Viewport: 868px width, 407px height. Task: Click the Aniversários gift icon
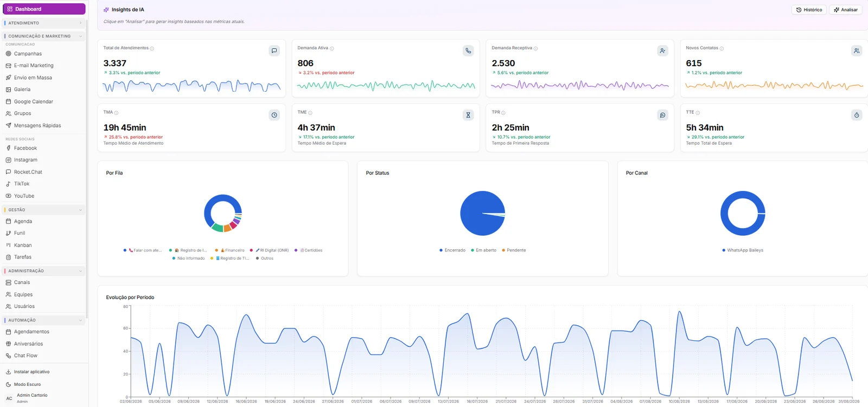point(8,344)
